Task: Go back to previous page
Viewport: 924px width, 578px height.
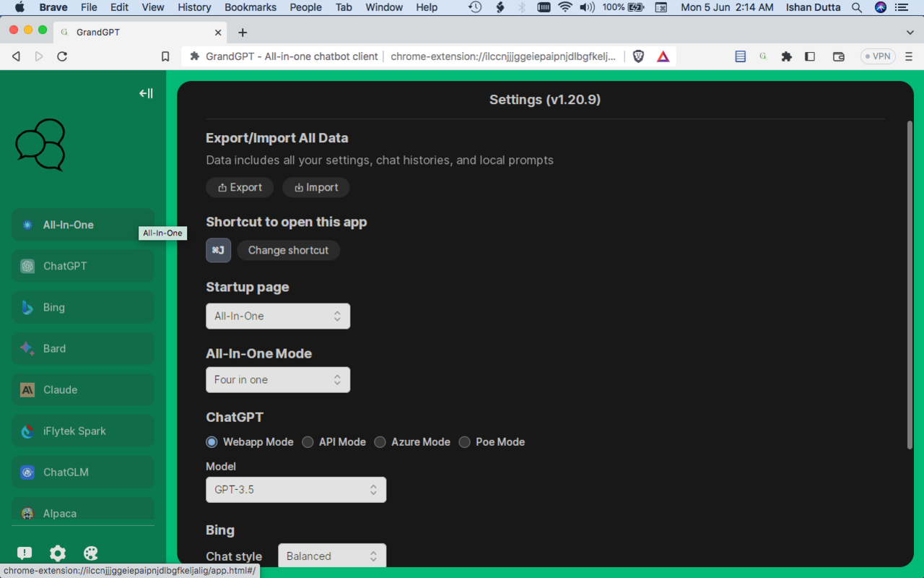Action: pyautogui.click(x=16, y=56)
